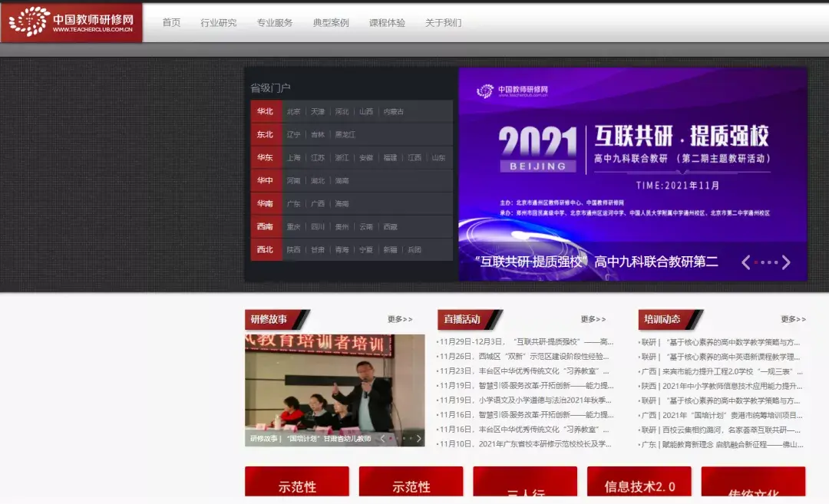Screen dimensions: 829x504
Task: Open the 浙江 provincial portal
Action: (x=342, y=158)
